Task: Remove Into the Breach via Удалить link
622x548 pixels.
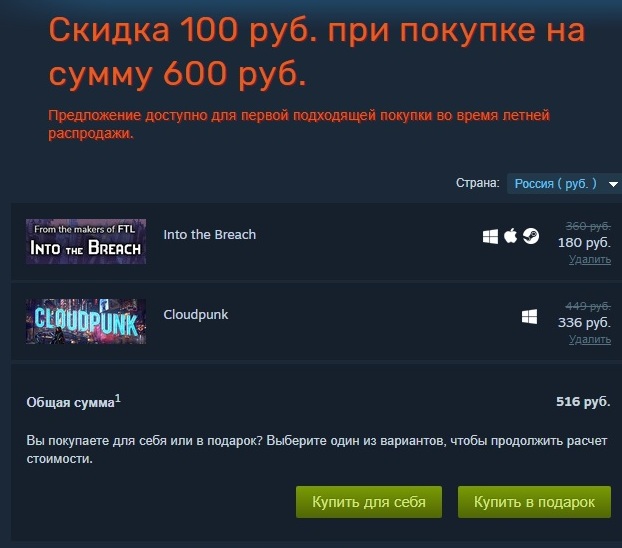Action: pos(589,260)
